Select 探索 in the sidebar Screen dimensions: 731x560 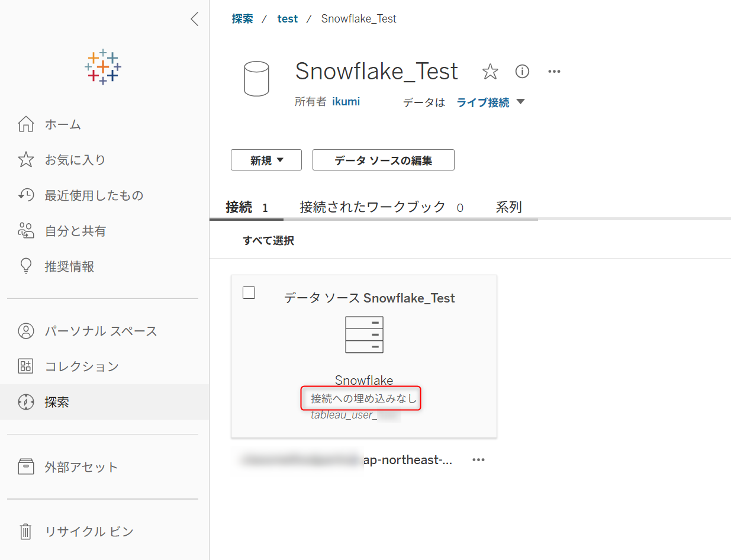point(104,402)
